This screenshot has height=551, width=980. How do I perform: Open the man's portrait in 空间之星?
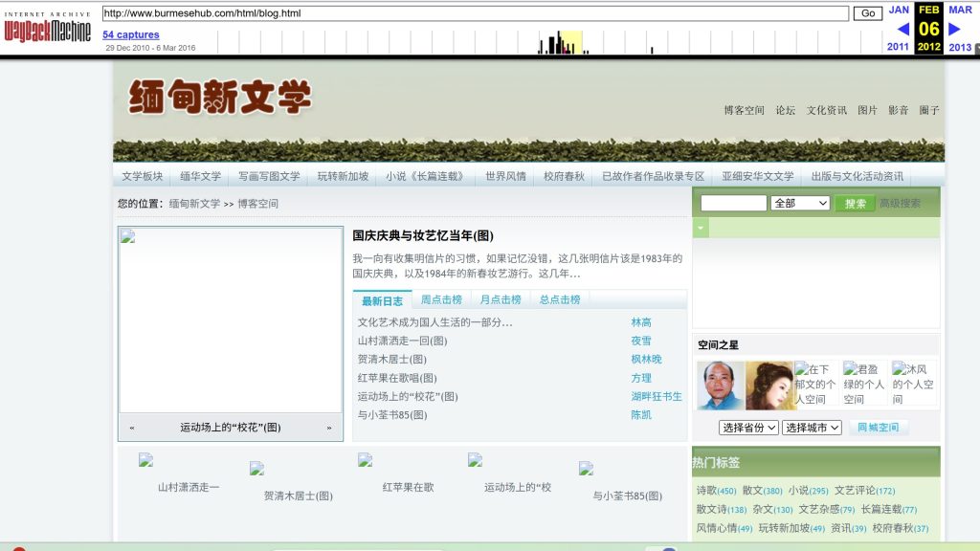point(721,386)
